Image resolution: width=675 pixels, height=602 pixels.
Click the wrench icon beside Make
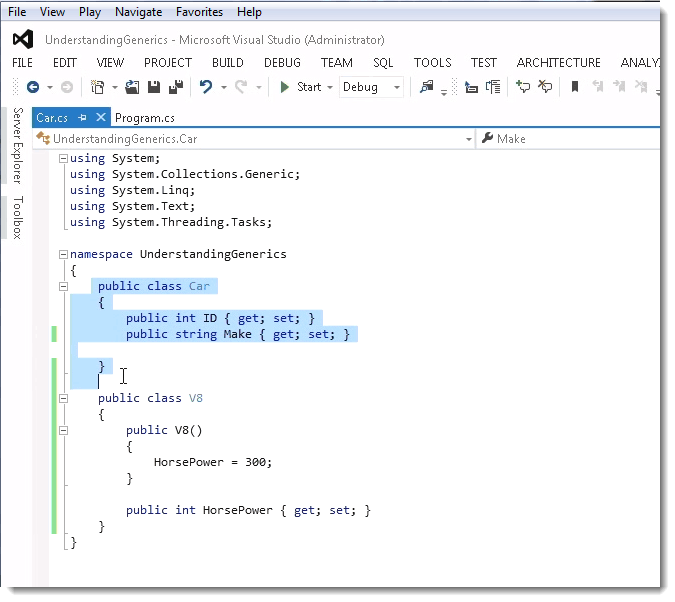[x=487, y=138]
